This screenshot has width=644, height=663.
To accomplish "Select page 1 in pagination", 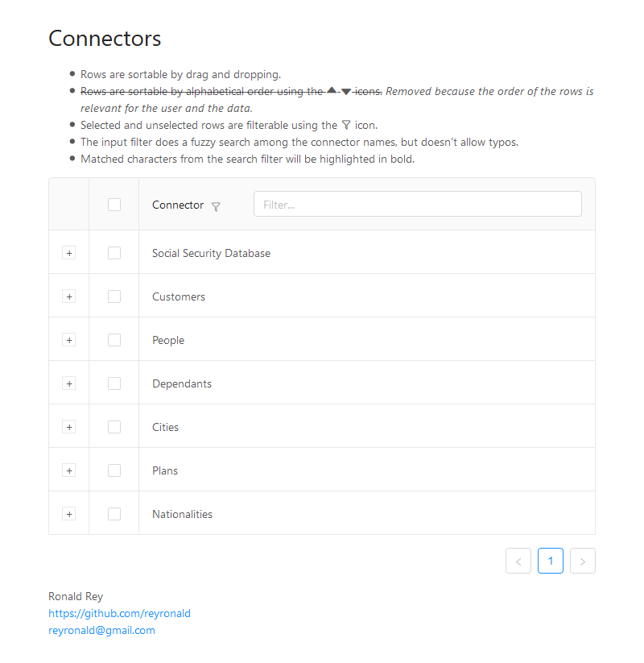I will (551, 561).
